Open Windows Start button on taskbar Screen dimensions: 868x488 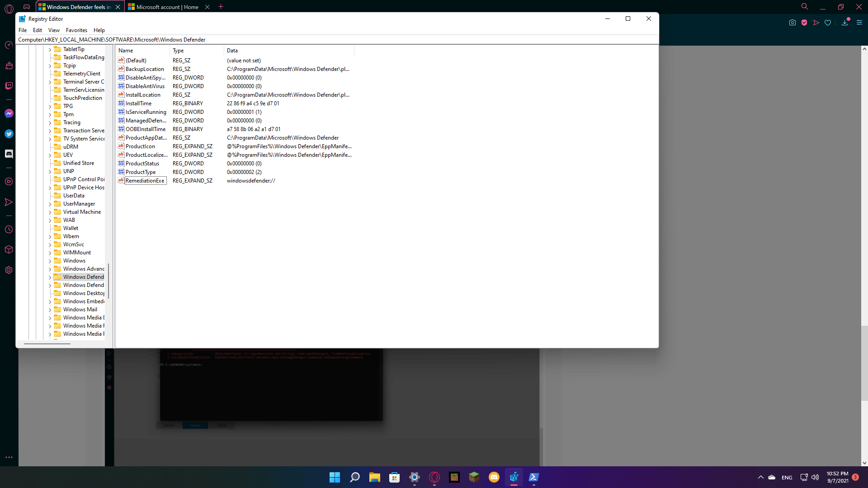[335, 477]
